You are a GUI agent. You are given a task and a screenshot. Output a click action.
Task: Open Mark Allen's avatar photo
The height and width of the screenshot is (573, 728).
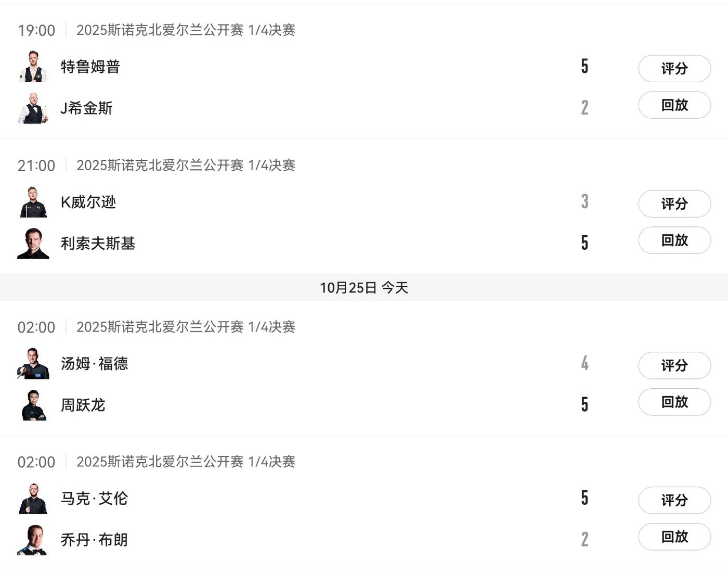[33, 499]
